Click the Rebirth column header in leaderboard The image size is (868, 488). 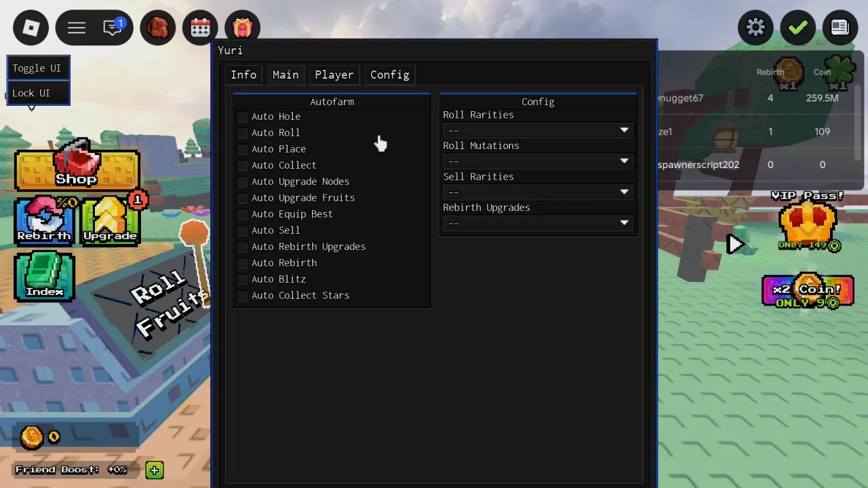pyautogui.click(x=770, y=72)
